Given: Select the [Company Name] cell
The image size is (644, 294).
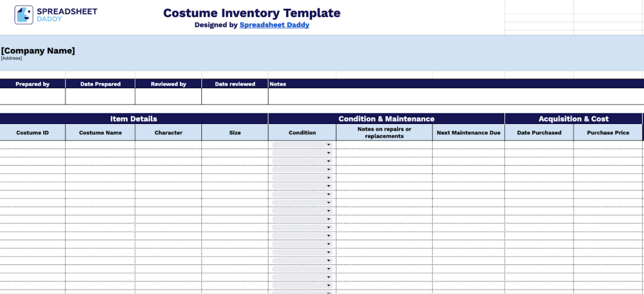Looking at the screenshot, I should click(x=38, y=51).
